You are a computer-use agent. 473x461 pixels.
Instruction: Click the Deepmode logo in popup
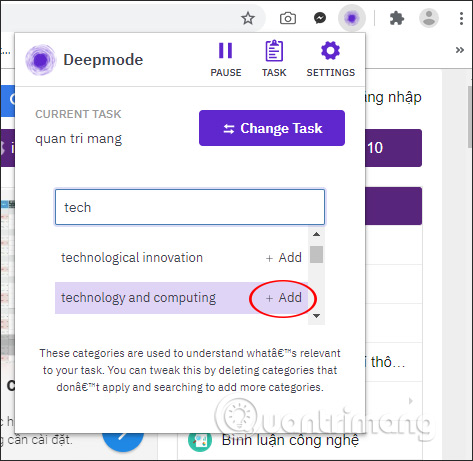click(41, 60)
